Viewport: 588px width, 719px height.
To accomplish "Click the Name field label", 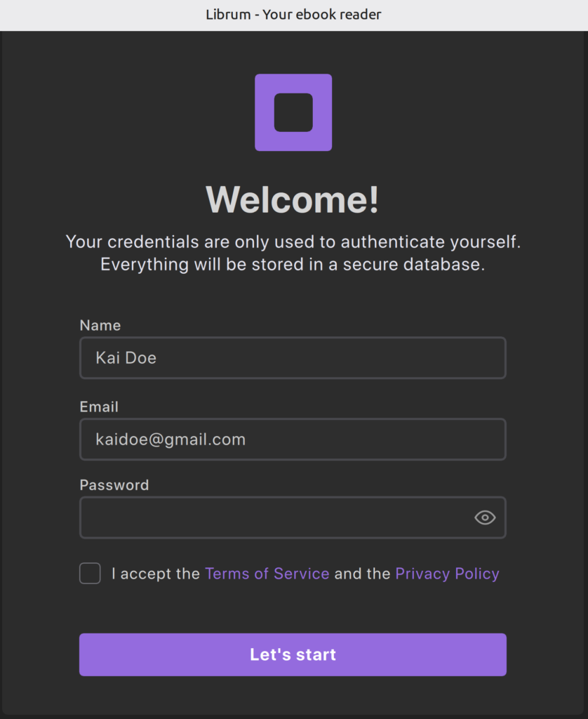I will point(100,326).
